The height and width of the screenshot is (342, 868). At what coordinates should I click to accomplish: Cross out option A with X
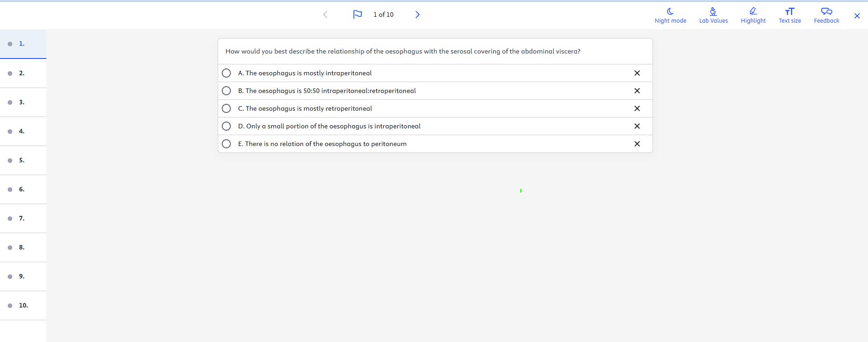tap(637, 73)
